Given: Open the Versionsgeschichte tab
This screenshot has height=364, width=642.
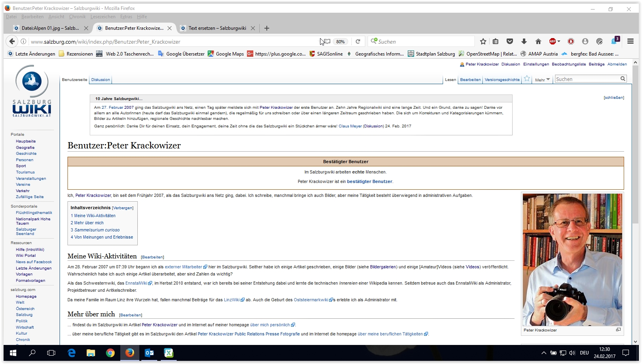Looking at the screenshot, I should (502, 80).
